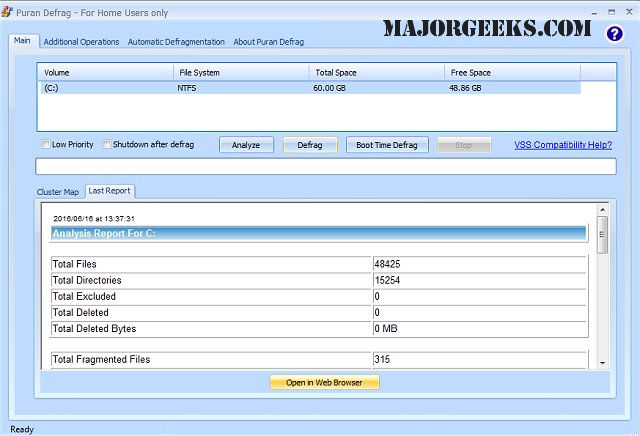The height and width of the screenshot is (436, 640).
Task: Switch to the Cluster Map tab
Action: (58, 192)
